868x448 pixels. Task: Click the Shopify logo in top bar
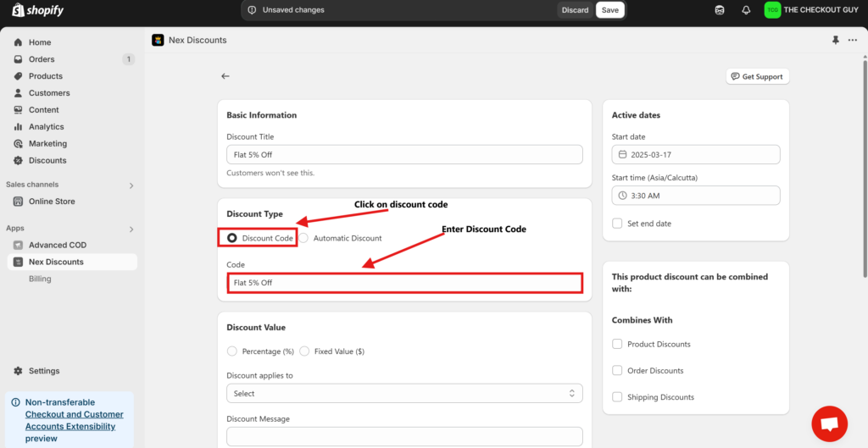pyautogui.click(x=38, y=10)
